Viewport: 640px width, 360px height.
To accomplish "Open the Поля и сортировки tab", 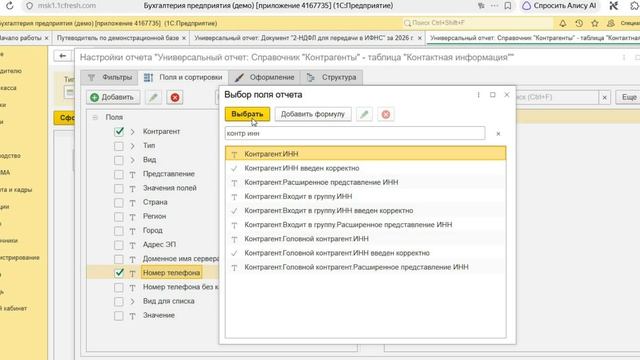I will tap(183, 77).
